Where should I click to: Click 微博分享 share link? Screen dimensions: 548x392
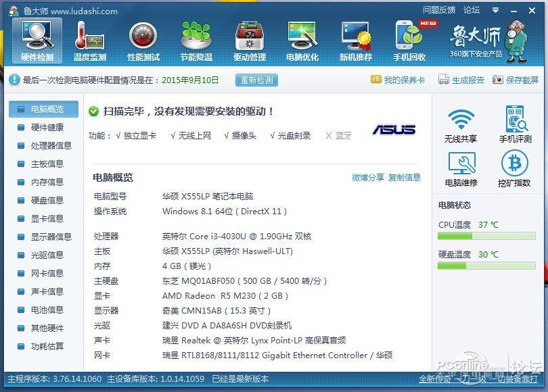[367, 177]
